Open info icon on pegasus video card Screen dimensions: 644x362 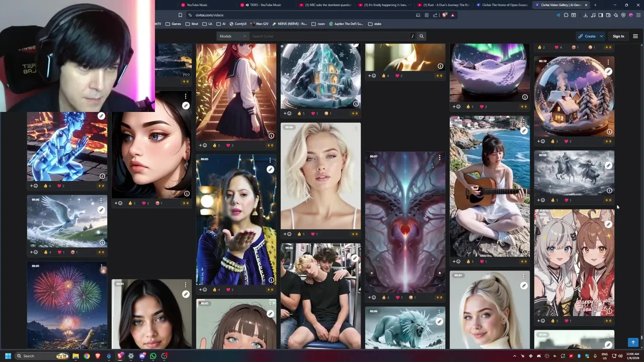pyautogui.click(x=102, y=242)
